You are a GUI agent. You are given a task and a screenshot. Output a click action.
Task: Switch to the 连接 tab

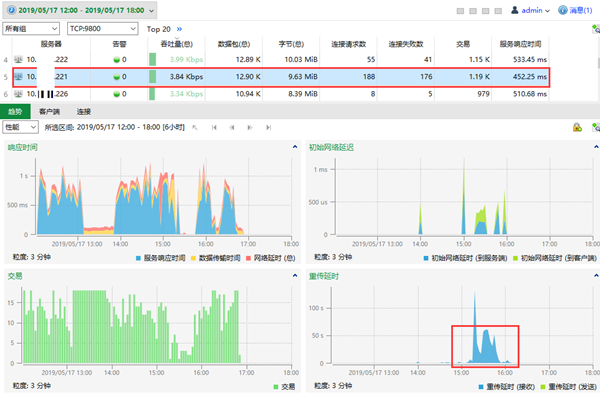coord(84,111)
